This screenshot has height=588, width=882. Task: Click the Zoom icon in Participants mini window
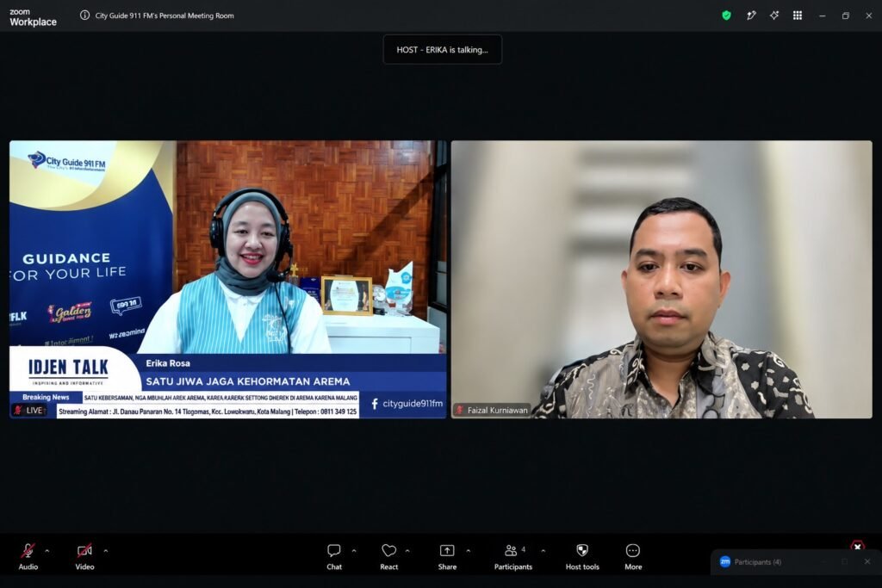(x=725, y=561)
